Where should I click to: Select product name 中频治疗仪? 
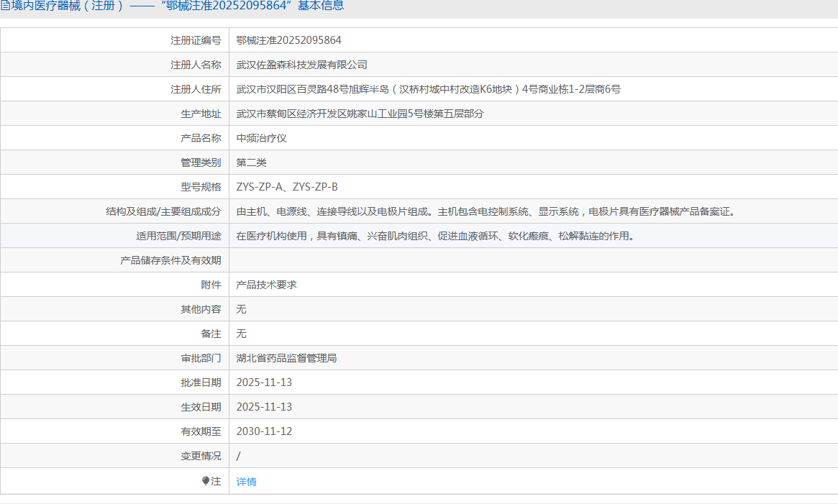[262, 138]
